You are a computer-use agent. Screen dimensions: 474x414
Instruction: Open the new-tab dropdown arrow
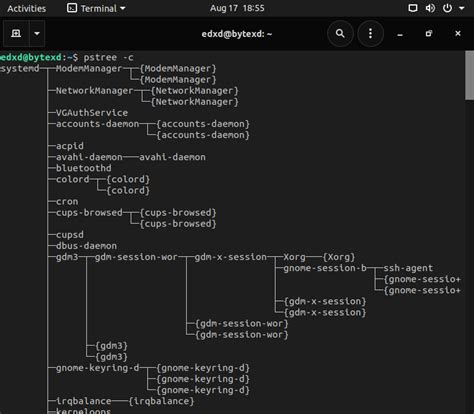click(x=37, y=33)
